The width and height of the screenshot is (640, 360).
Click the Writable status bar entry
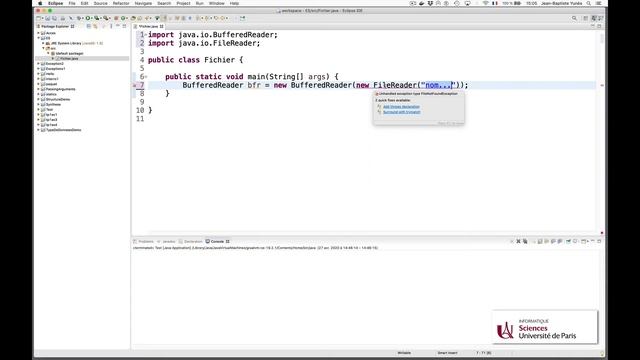tap(404, 353)
